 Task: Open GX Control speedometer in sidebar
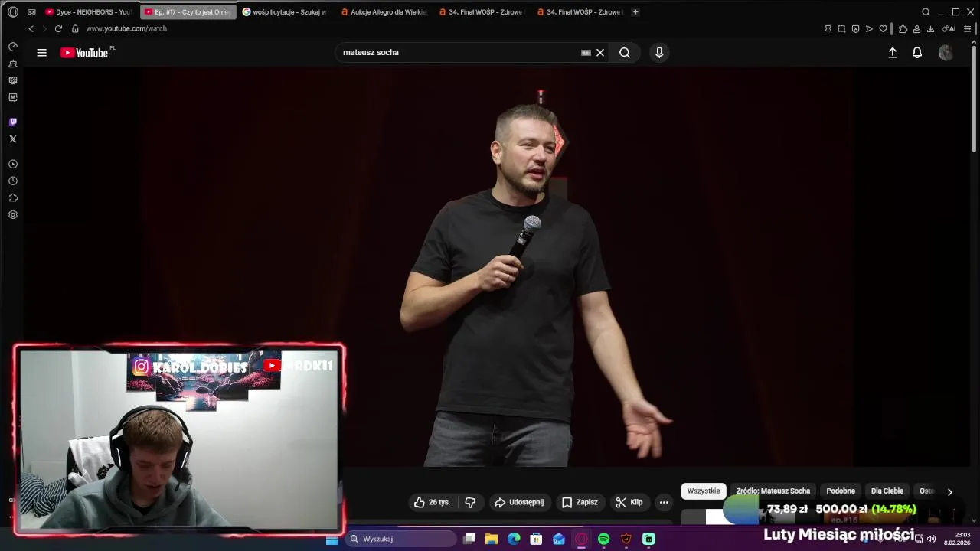(13, 47)
